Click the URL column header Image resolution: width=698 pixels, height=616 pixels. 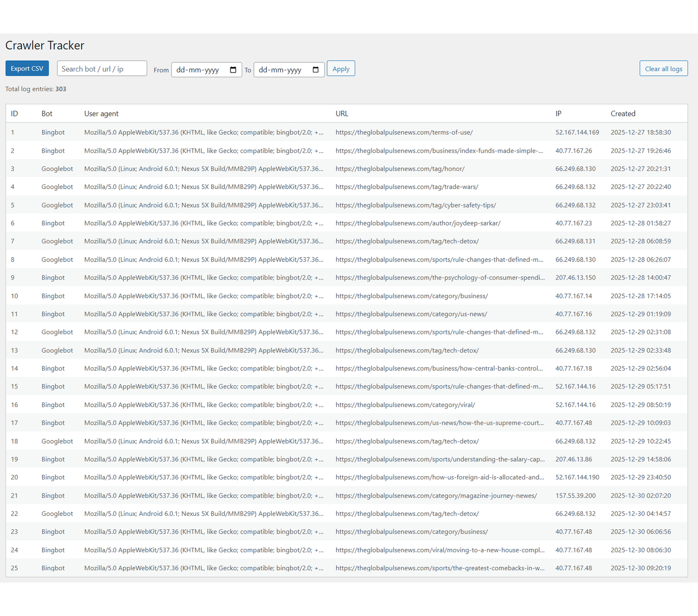[x=342, y=113]
